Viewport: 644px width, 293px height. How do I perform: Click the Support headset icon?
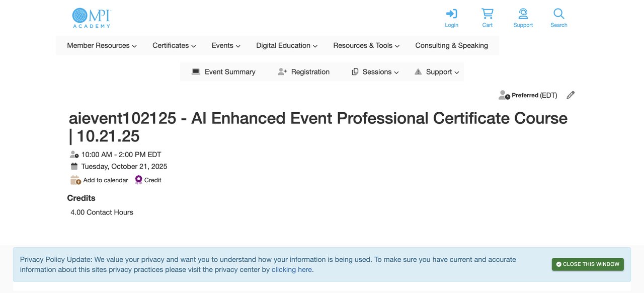coord(523,14)
